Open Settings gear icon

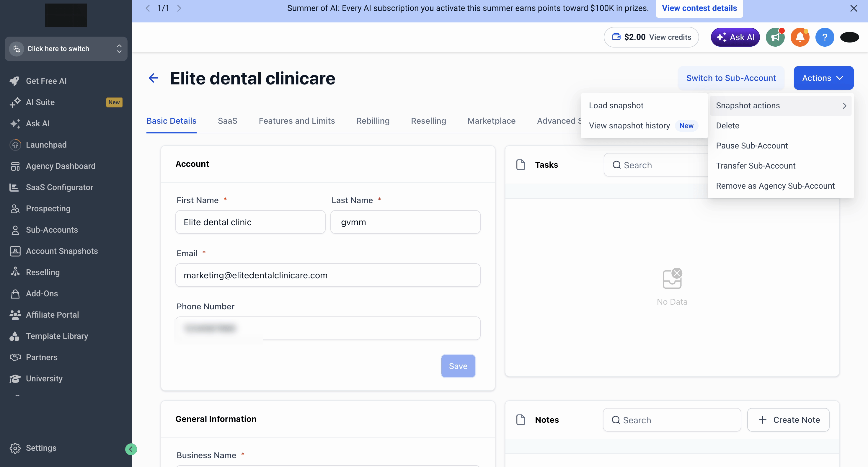tap(15, 448)
